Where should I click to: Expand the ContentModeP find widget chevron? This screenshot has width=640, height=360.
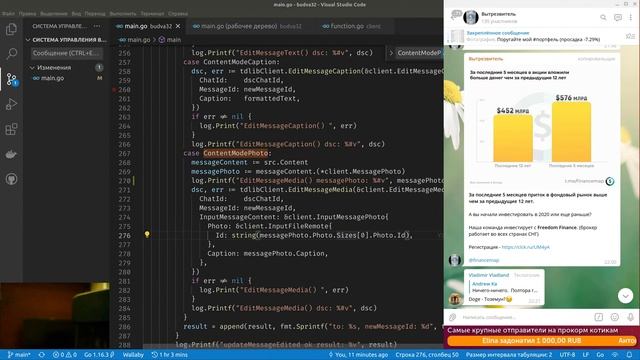click(391, 53)
